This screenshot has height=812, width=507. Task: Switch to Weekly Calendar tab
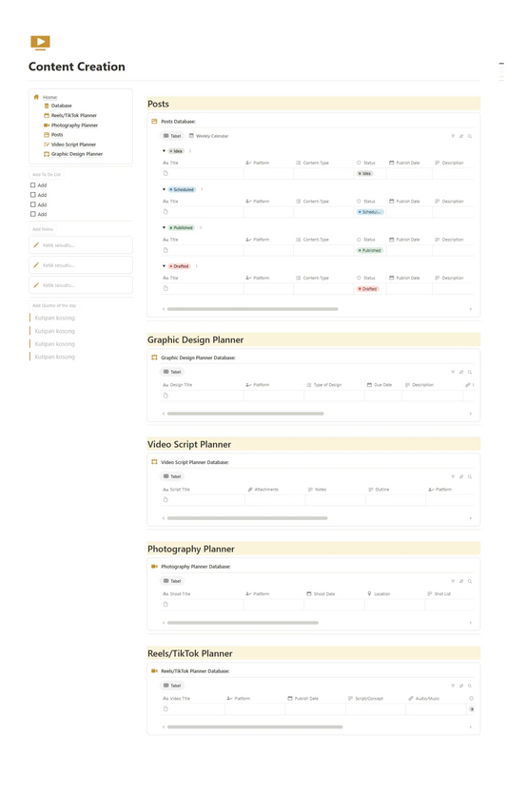tap(208, 136)
